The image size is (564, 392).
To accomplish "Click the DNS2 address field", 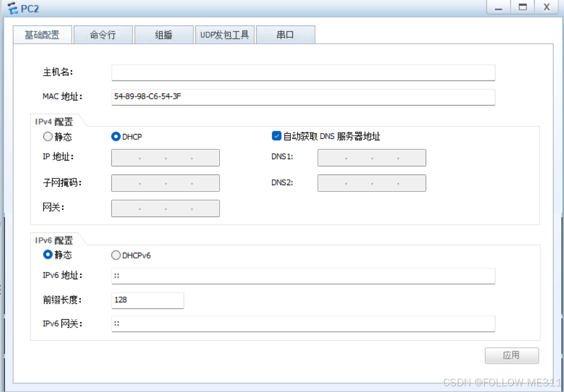I will (x=371, y=183).
